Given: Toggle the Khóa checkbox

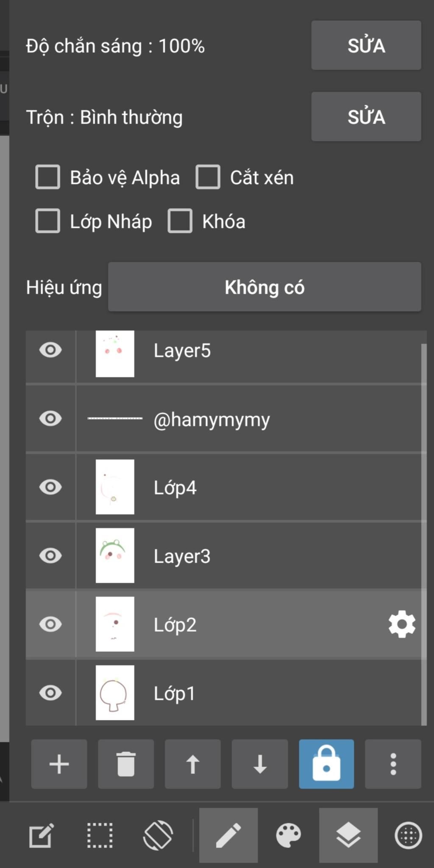Looking at the screenshot, I should click(180, 221).
